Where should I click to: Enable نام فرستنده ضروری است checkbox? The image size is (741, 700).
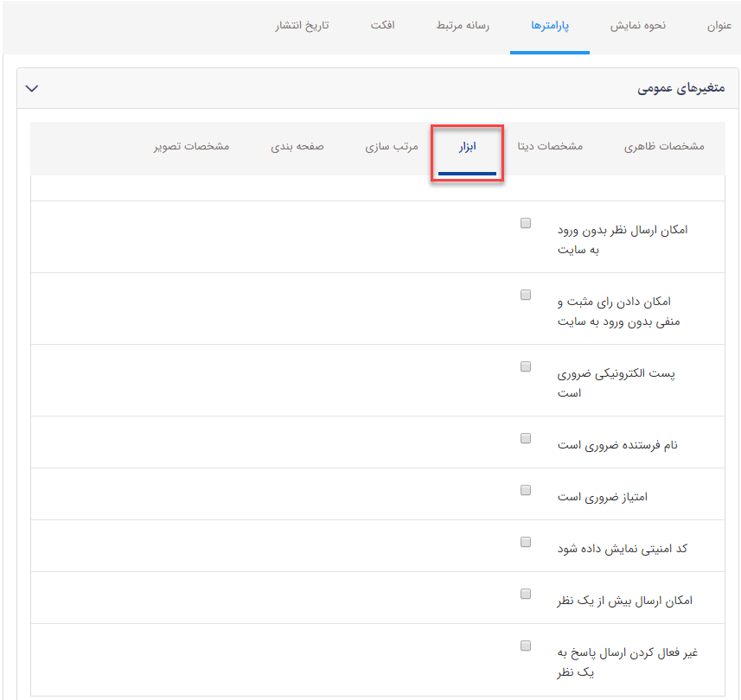[526, 438]
